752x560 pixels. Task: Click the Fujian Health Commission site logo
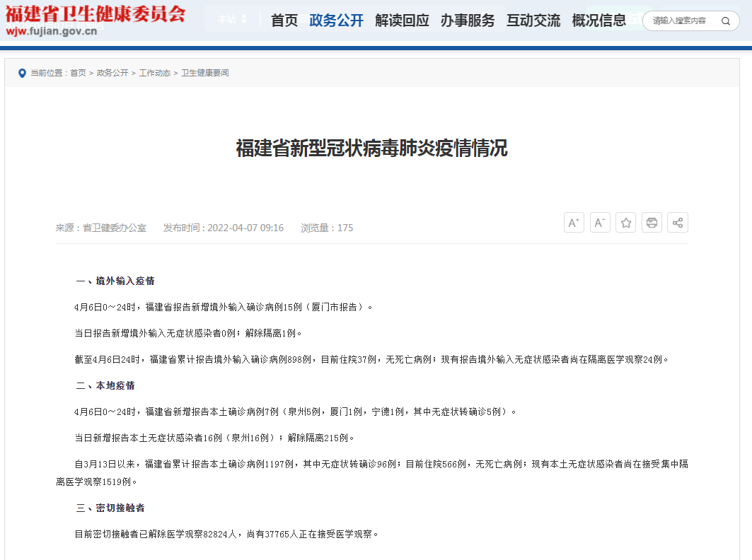[95, 20]
